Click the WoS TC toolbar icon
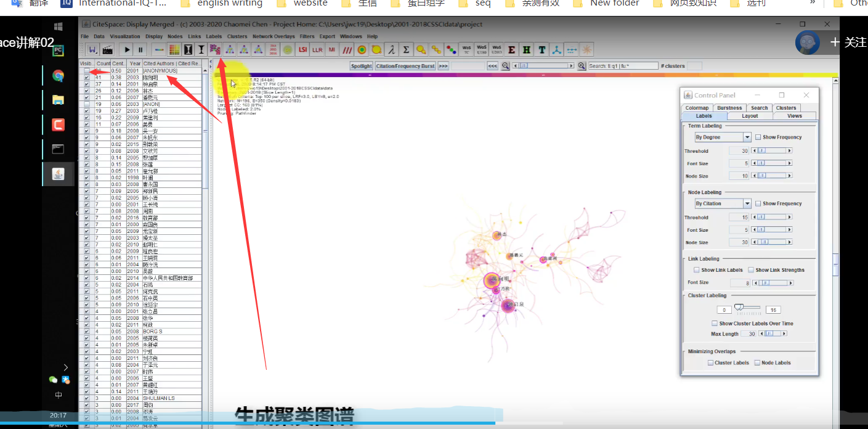This screenshot has height=429, width=868. click(x=466, y=49)
